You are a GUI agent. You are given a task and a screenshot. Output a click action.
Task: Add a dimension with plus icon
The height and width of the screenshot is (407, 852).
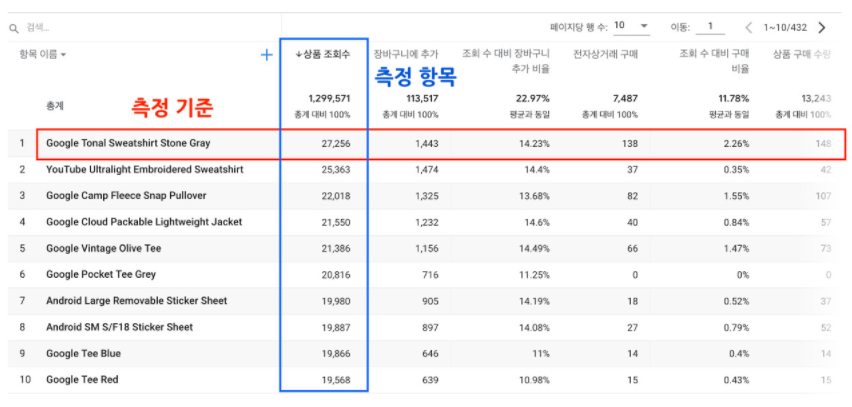[x=266, y=54]
